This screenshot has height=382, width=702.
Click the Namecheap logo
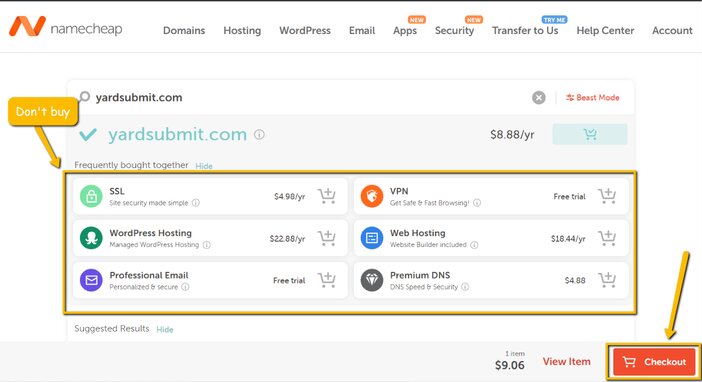(65, 27)
